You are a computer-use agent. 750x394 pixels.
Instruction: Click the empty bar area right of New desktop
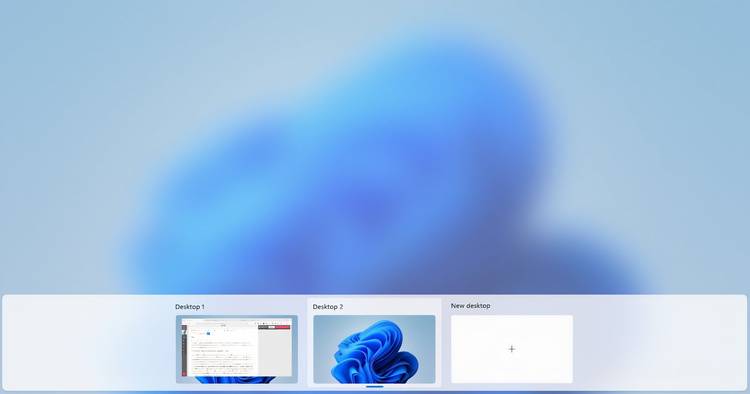660,343
